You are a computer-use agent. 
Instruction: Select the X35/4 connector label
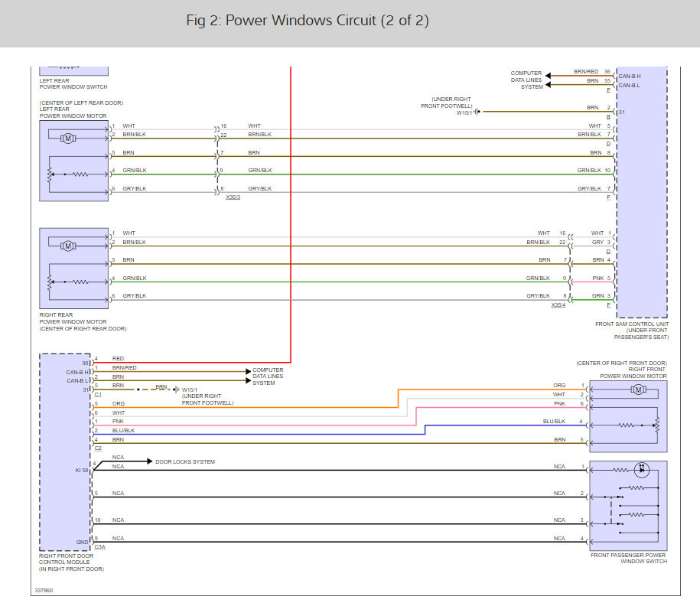(x=558, y=305)
